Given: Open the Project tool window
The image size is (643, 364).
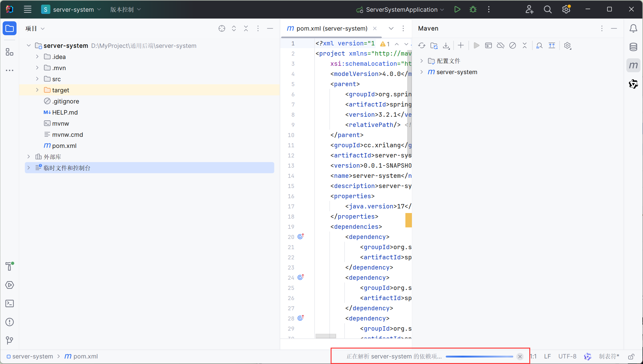Looking at the screenshot, I should (x=10, y=28).
